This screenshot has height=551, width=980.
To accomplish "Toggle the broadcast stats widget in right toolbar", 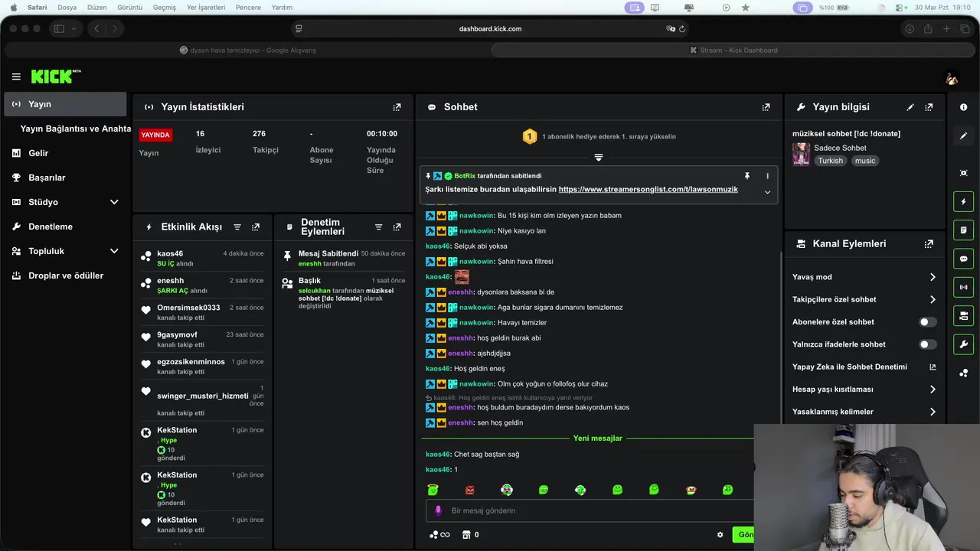I will pos(963,287).
